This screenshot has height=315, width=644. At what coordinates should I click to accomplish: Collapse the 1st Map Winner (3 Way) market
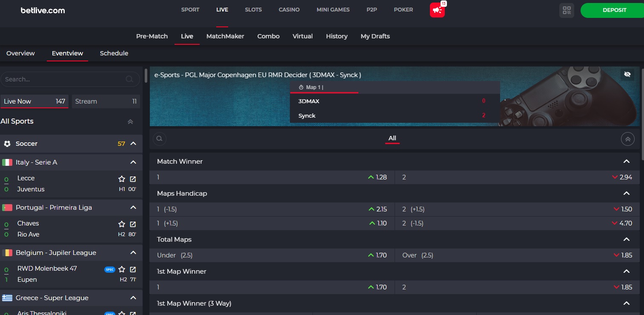pos(626,303)
